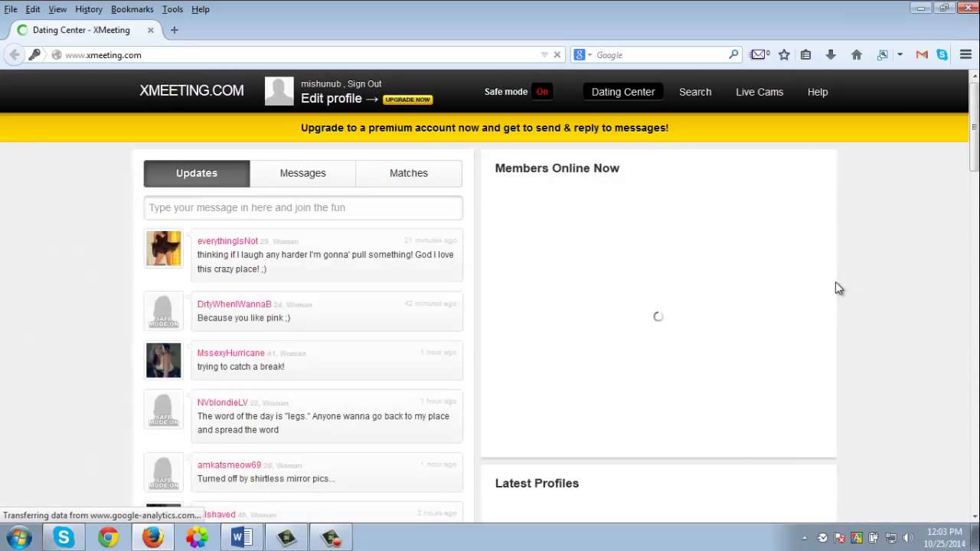Go to Firefox home page icon
The width and height of the screenshot is (980, 551).
[857, 55]
